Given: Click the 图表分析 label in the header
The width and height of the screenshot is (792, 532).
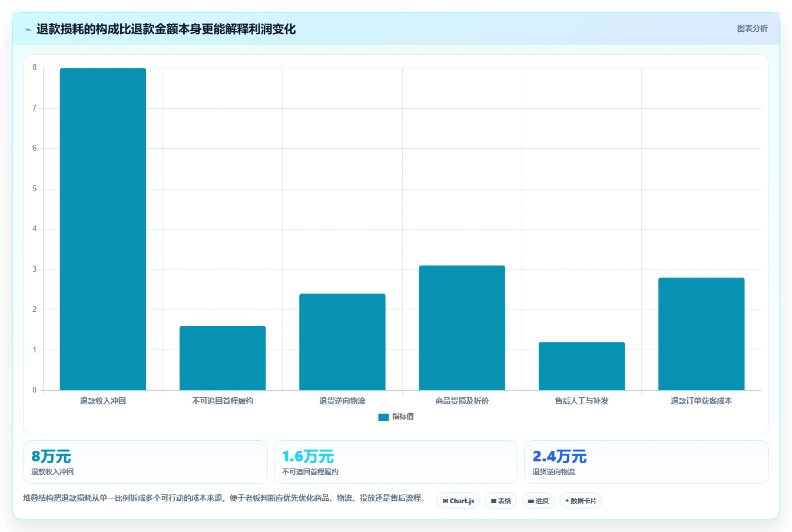Looking at the screenshot, I should (x=752, y=28).
